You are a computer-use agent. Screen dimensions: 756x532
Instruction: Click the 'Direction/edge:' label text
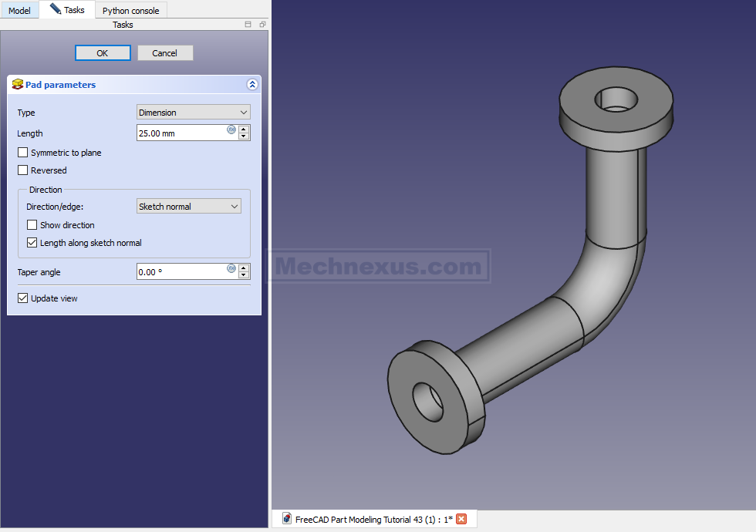(55, 207)
